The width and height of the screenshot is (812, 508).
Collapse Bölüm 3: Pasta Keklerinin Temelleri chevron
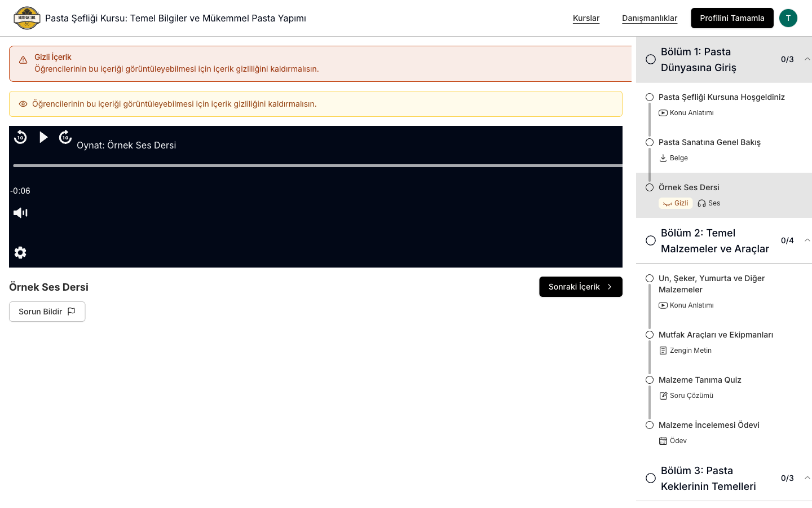click(x=807, y=478)
